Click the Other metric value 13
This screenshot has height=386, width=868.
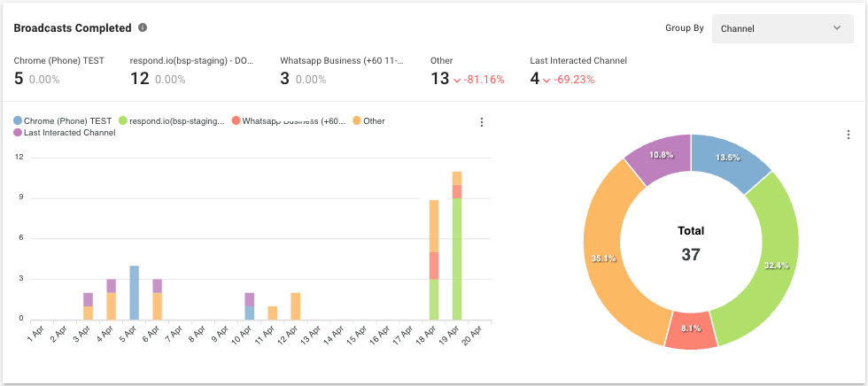coord(439,79)
